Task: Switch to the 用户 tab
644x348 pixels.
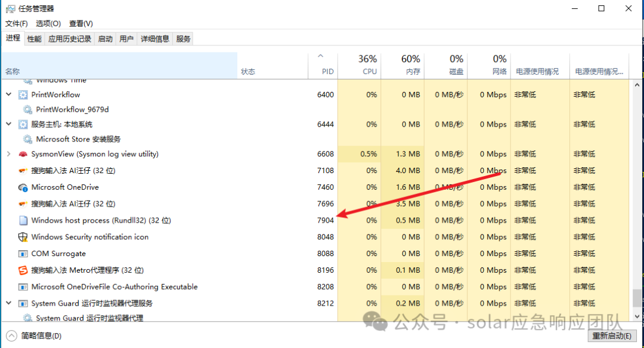Action: click(x=126, y=39)
